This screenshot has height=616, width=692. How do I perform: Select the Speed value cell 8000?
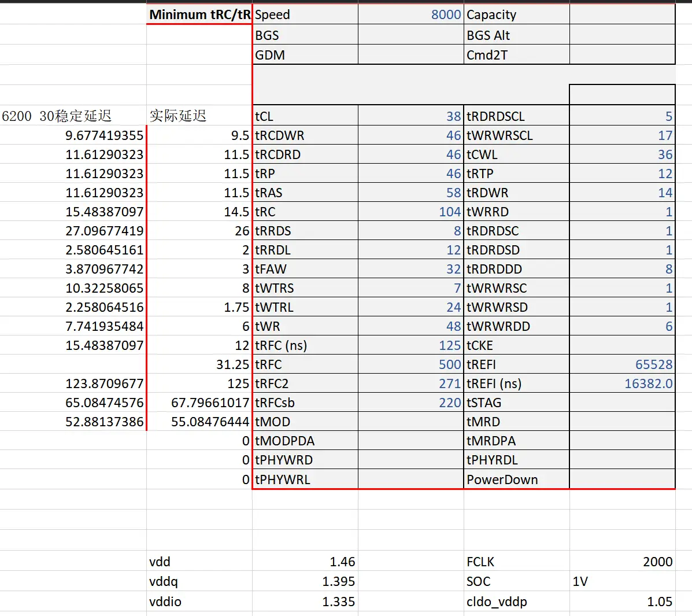(x=411, y=14)
